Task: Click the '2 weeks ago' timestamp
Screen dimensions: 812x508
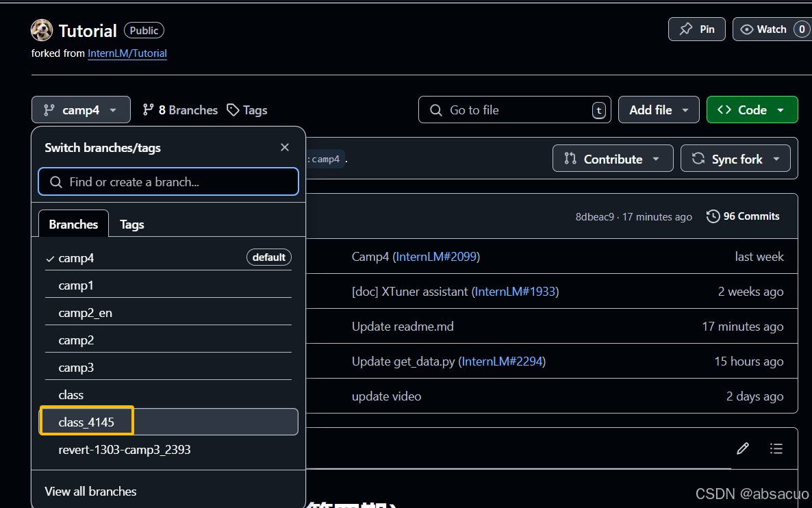Action: pos(750,292)
